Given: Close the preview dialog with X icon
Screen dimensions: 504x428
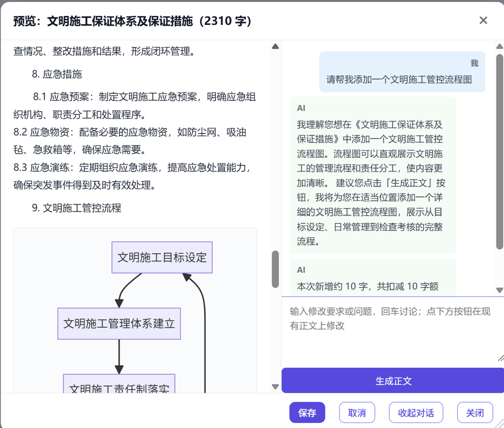Looking at the screenshot, I should (x=483, y=20).
